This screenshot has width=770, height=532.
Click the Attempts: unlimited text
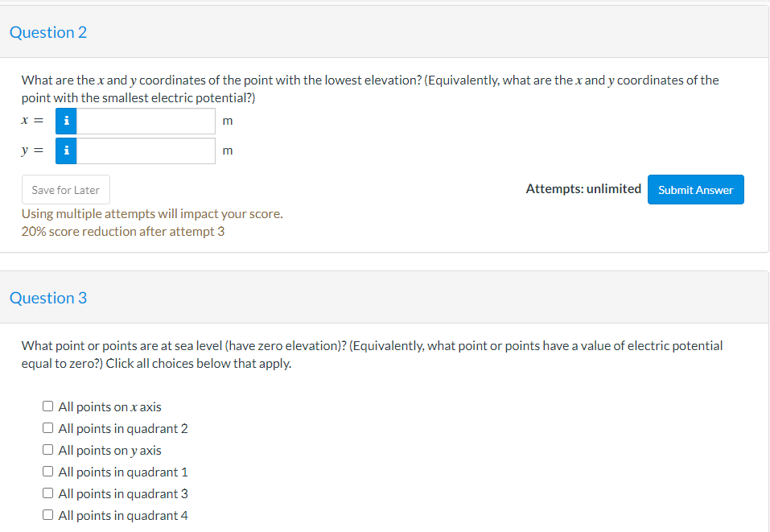pos(583,188)
